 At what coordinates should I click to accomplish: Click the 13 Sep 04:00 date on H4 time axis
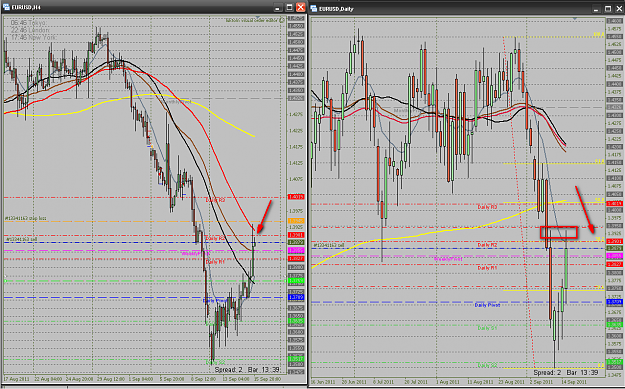tap(237, 379)
